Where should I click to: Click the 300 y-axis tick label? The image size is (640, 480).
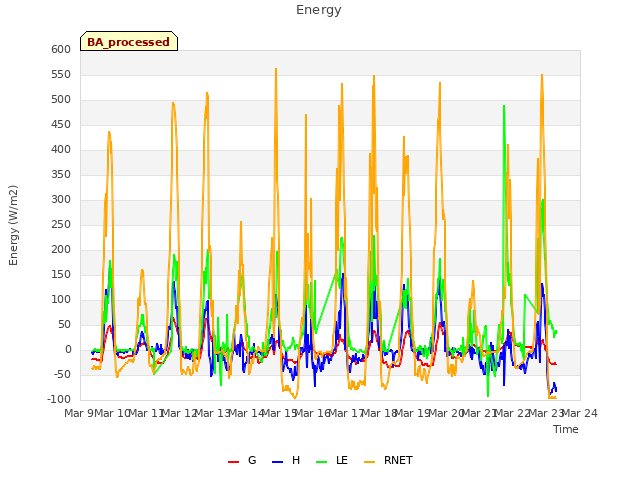pos(61,200)
